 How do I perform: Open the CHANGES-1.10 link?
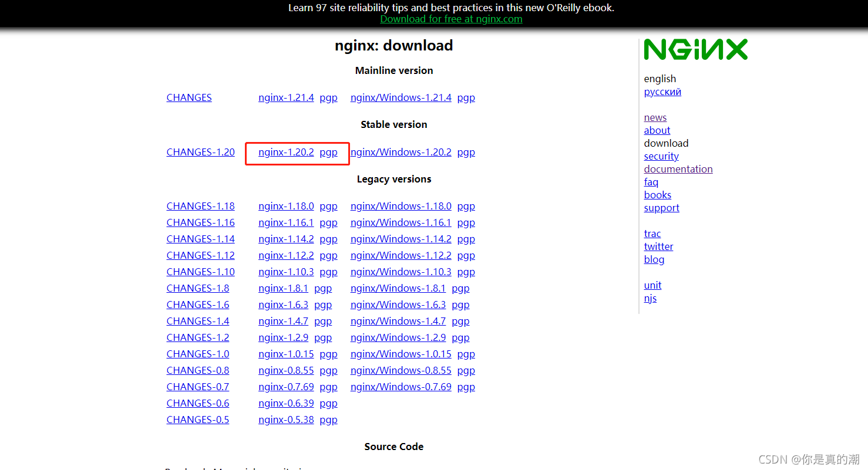[x=200, y=272]
